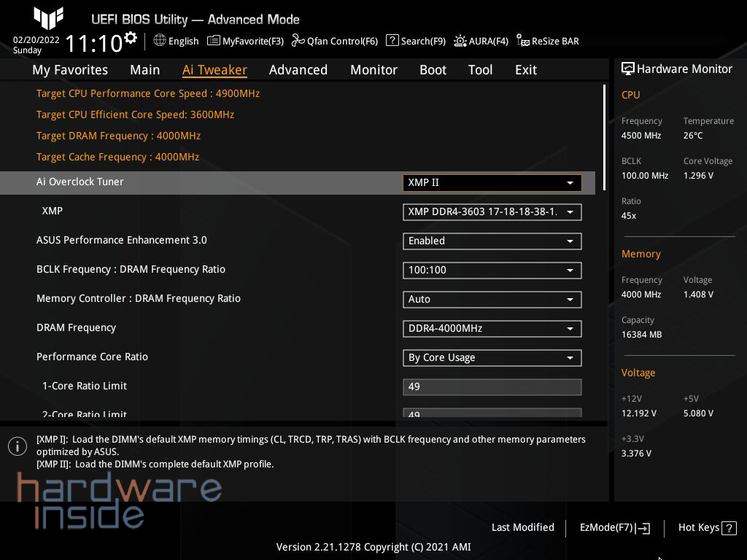The height and width of the screenshot is (560, 747).
Task: Click the settings gear next to the clock
Action: pos(130,38)
